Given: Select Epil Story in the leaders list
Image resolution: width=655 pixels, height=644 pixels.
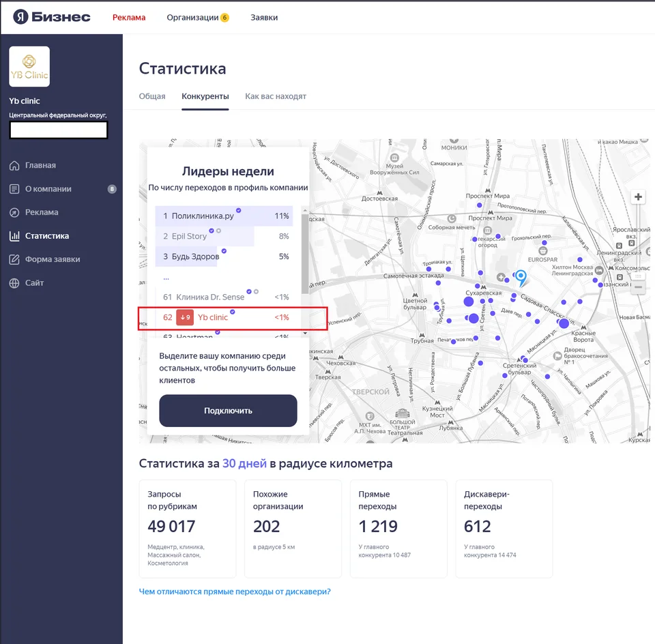Looking at the screenshot, I should click(224, 236).
